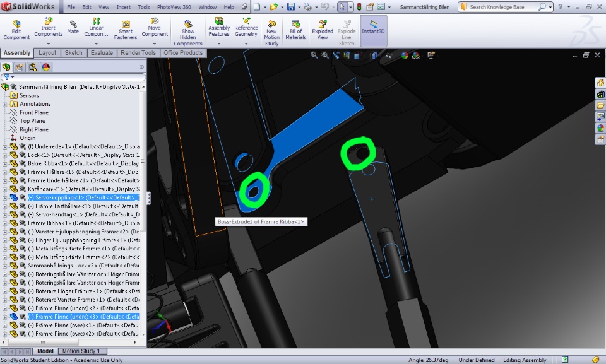This screenshot has height=364, width=606.
Task: Open File Explorer tab in task pane
Action: coord(600,105)
